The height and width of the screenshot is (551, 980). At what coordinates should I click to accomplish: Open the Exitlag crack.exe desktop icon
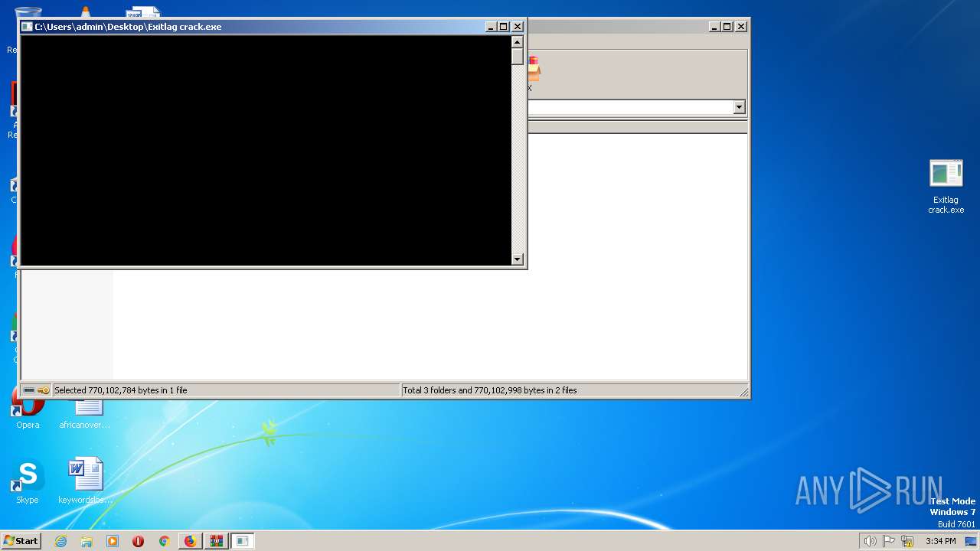tap(946, 186)
